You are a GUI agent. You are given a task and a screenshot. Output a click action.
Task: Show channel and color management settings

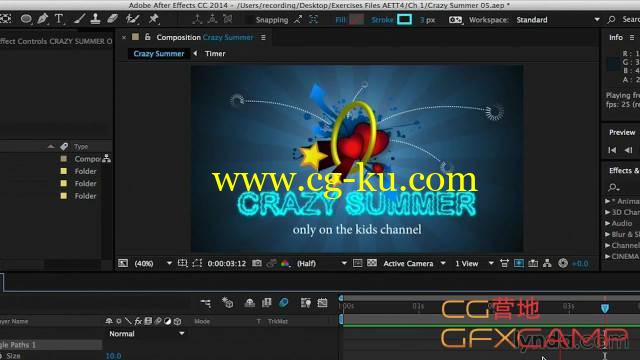point(285,263)
